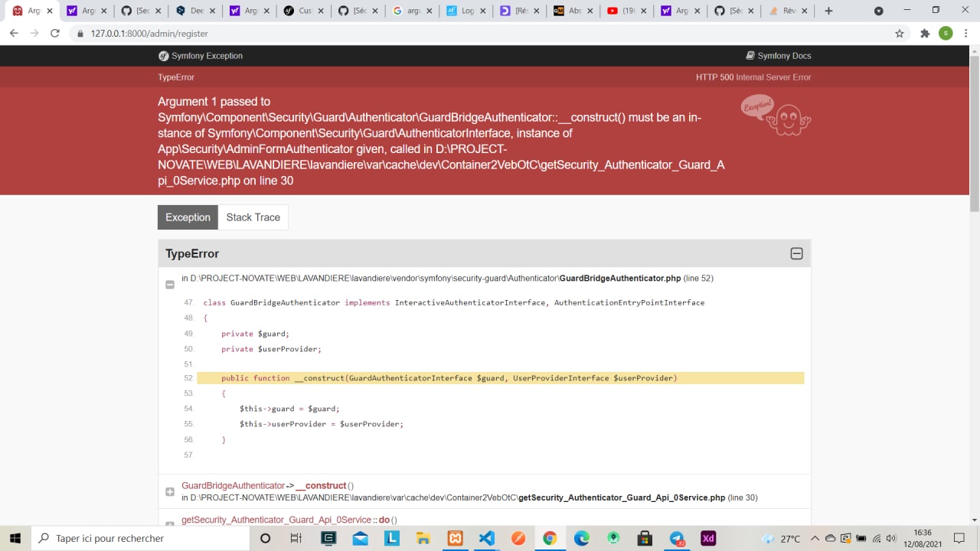
Task: Open Cortana circle icon in taskbar
Action: [265, 538]
